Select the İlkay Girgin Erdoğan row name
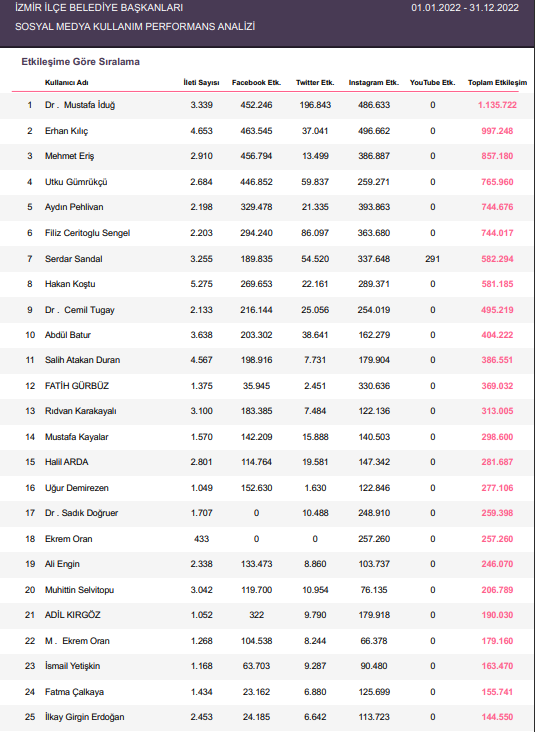 [84, 717]
